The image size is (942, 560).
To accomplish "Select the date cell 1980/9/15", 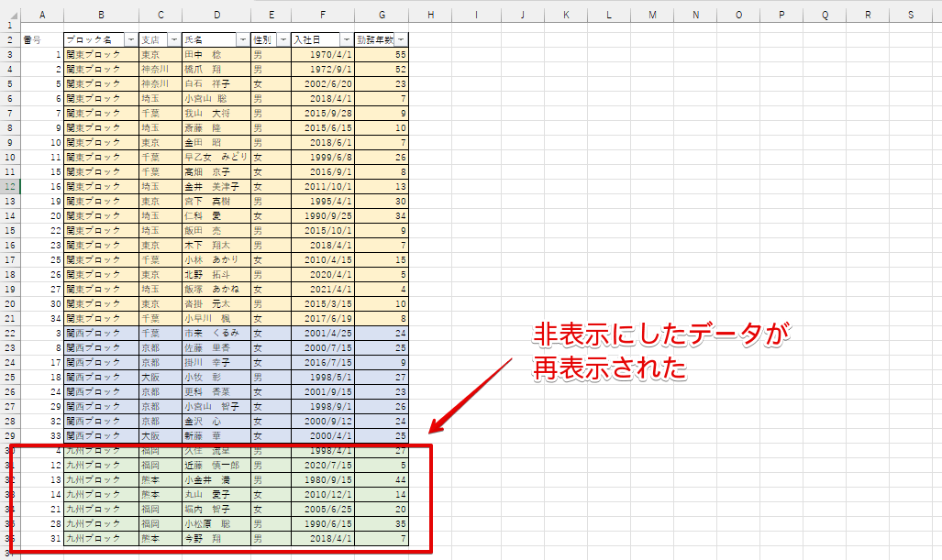I will [x=323, y=479].
